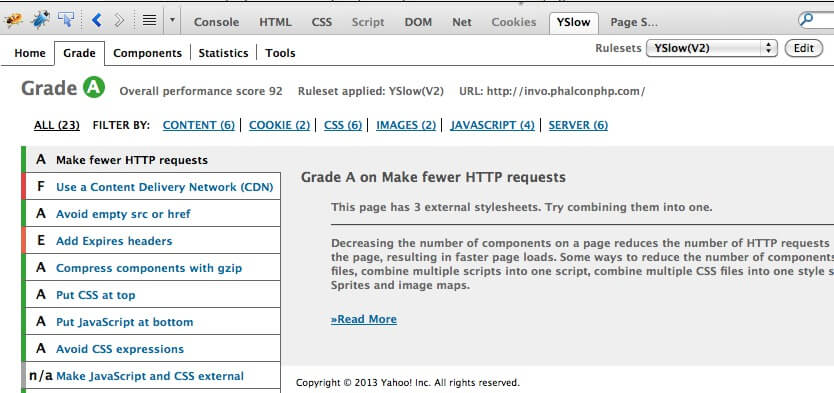Expand the small toolbar dropdown arrow

click(172, 21)
